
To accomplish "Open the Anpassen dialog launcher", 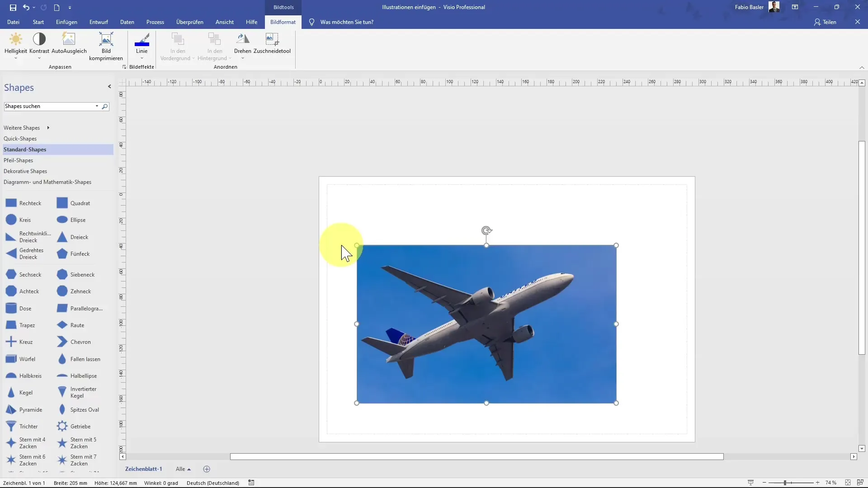I will 124,67.
